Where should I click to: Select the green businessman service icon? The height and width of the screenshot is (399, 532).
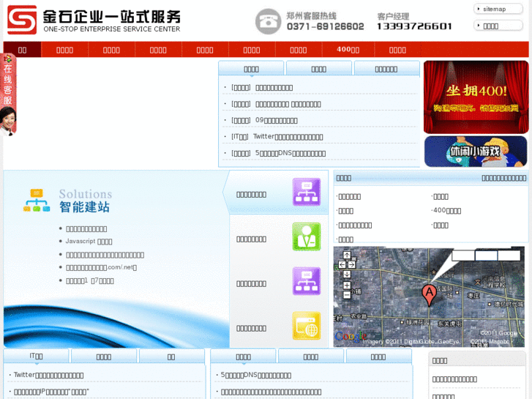(307, 236)
